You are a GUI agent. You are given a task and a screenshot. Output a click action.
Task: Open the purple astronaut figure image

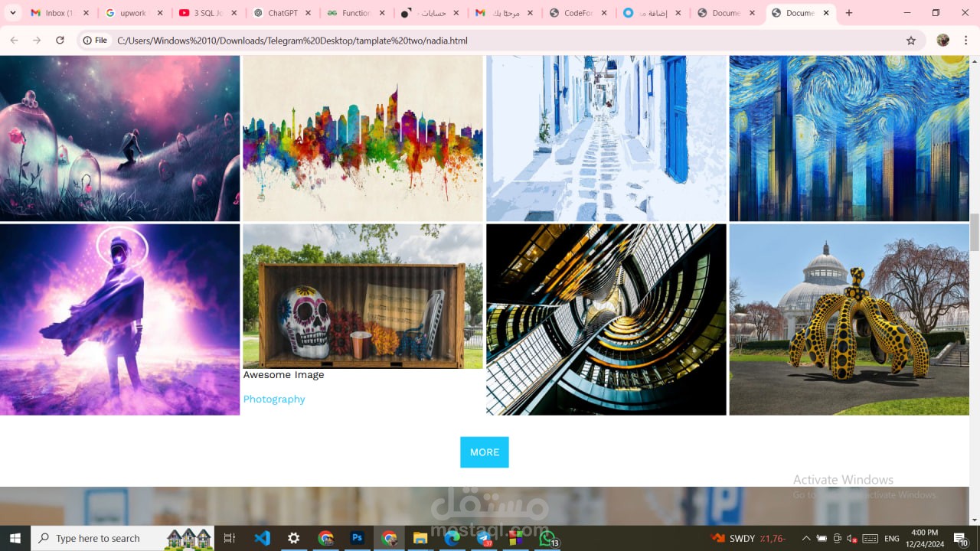[x=119, y=320]
